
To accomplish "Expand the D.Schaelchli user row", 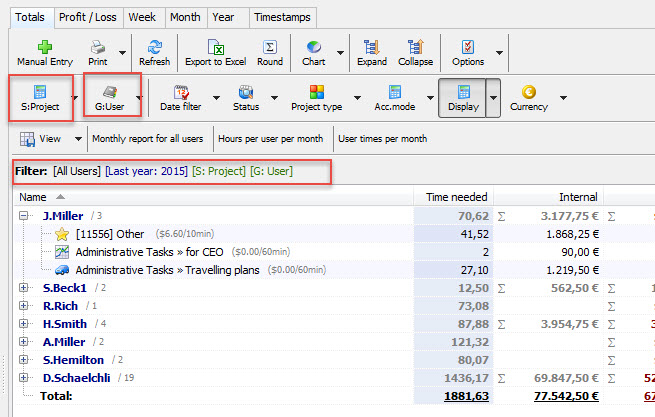I will click(24, 377).
